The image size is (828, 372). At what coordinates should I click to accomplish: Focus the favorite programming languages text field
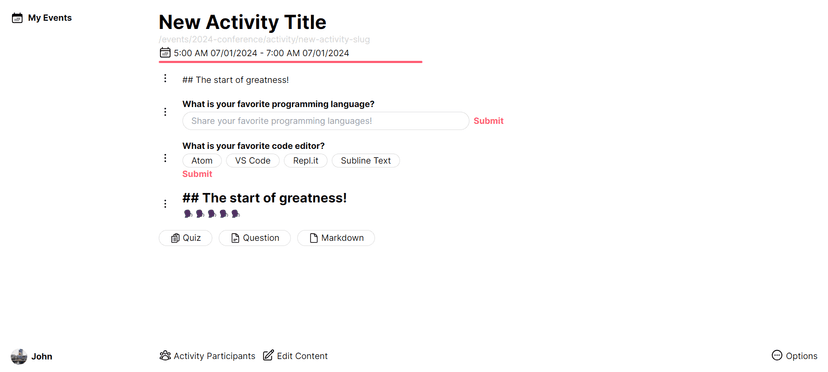326,121
